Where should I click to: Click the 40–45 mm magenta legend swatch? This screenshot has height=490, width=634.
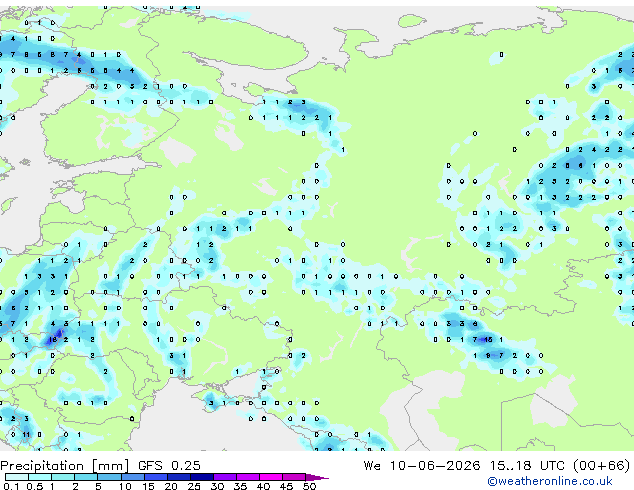[x=271, y=477]
